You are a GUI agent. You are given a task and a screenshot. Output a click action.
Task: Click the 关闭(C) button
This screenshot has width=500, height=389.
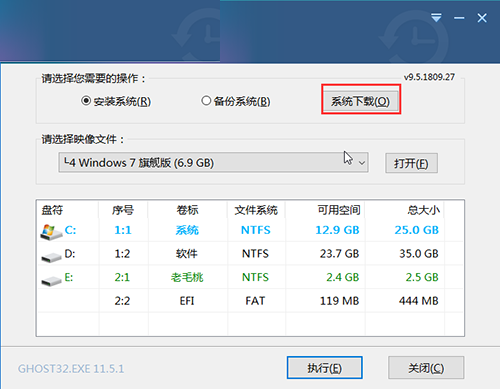[426, 368]
